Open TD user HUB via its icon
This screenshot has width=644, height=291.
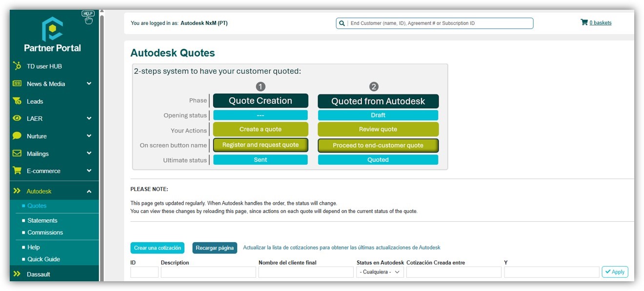coord(17,66)
